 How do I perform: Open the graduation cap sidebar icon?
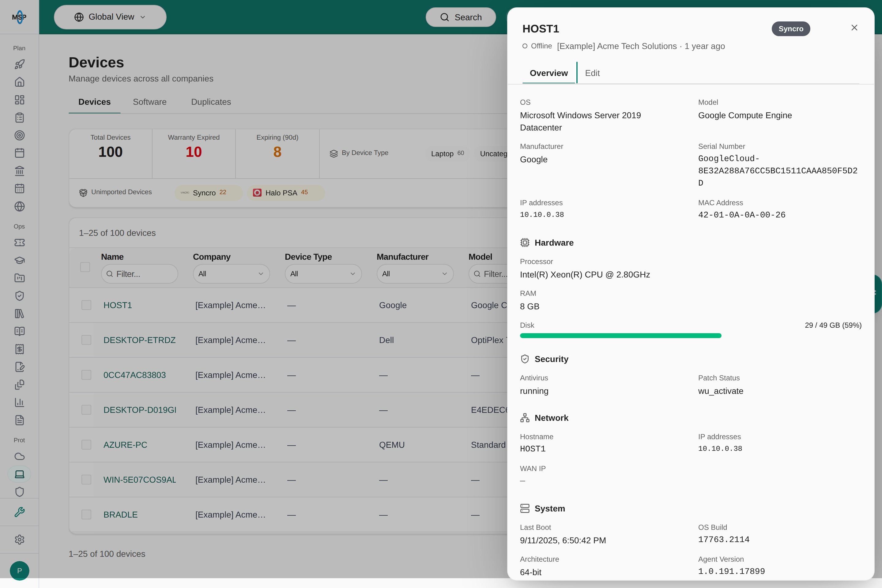[x=20, y=260]
